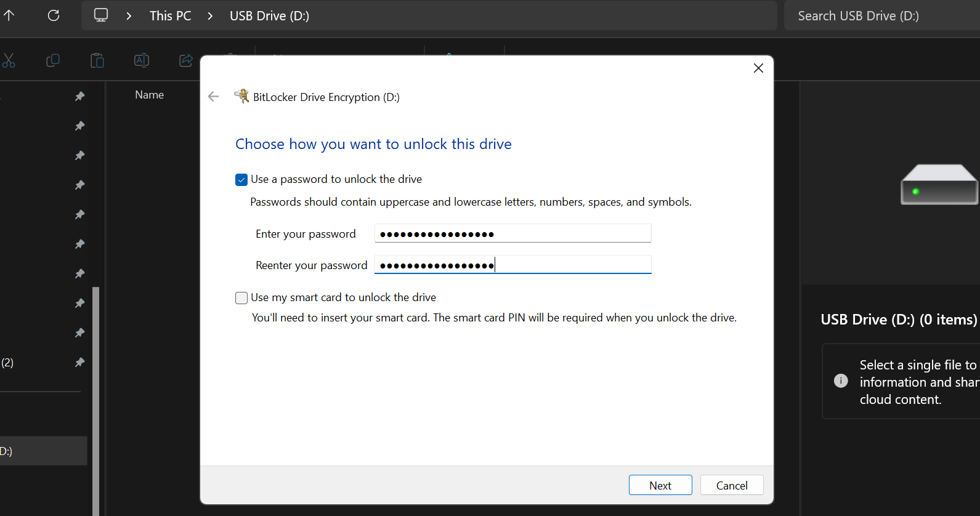Click the Paste clipboard icon
The height and width of the screenshot is (516, 980).
coord(97,60)
